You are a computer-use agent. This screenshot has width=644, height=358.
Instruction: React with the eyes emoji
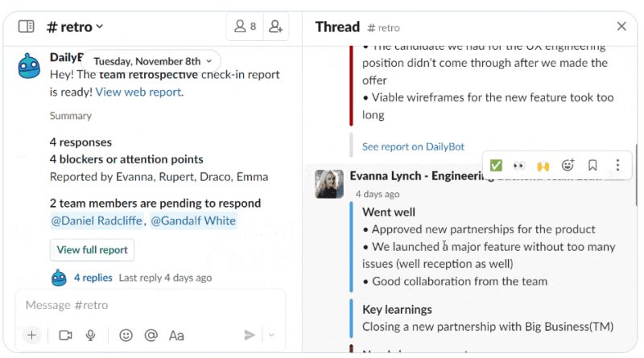pos(519,166)
